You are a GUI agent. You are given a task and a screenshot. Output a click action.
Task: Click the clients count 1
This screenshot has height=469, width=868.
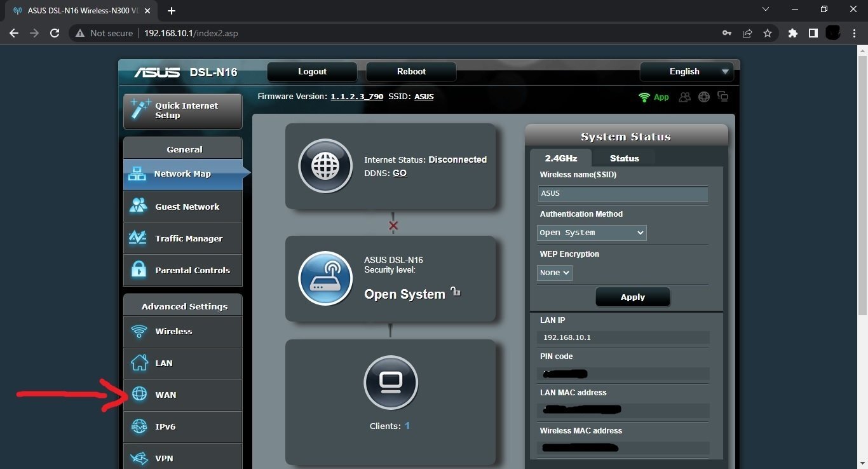click(407, 426)
